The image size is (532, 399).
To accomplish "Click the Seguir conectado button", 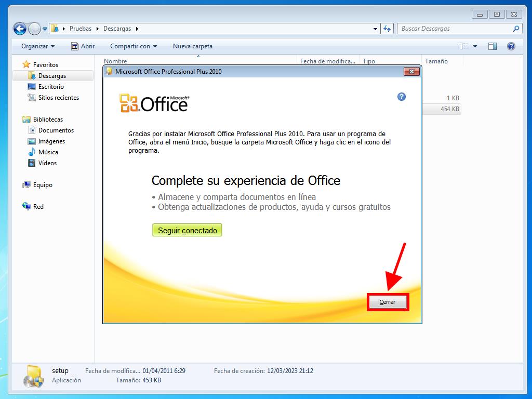I will point(187,230).
